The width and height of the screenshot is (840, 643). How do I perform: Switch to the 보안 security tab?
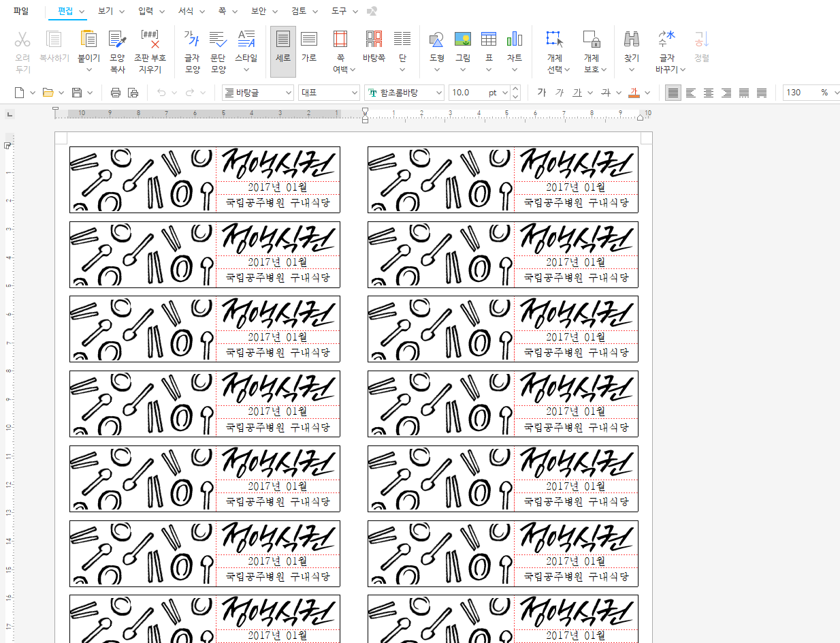point(259,11)
